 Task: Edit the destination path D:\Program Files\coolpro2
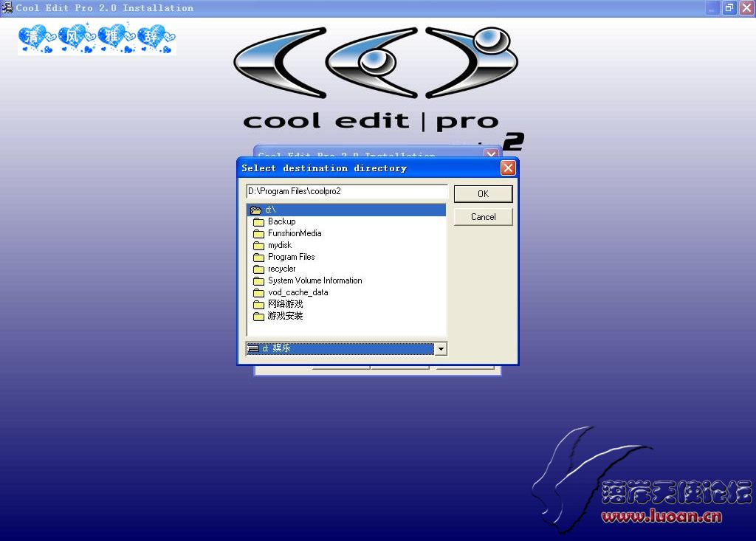click(347, 191)
